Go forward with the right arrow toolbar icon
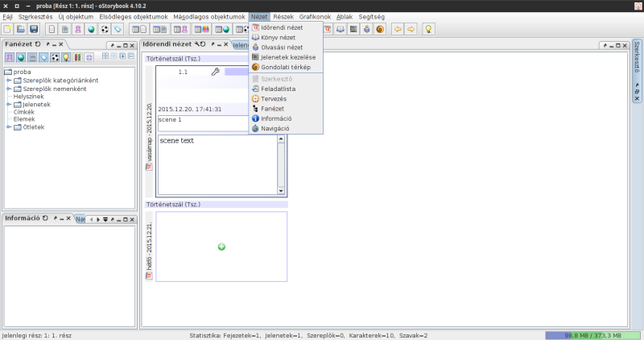 (x=411, y=29)
